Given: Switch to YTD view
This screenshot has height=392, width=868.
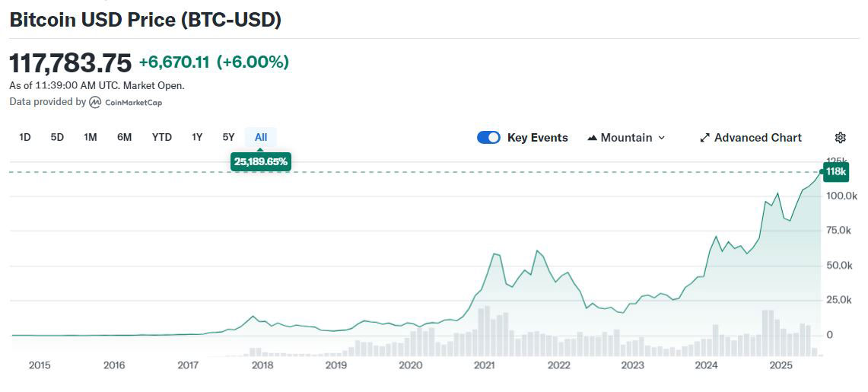Looking at the screenshot, I should [x=161, y=137].
